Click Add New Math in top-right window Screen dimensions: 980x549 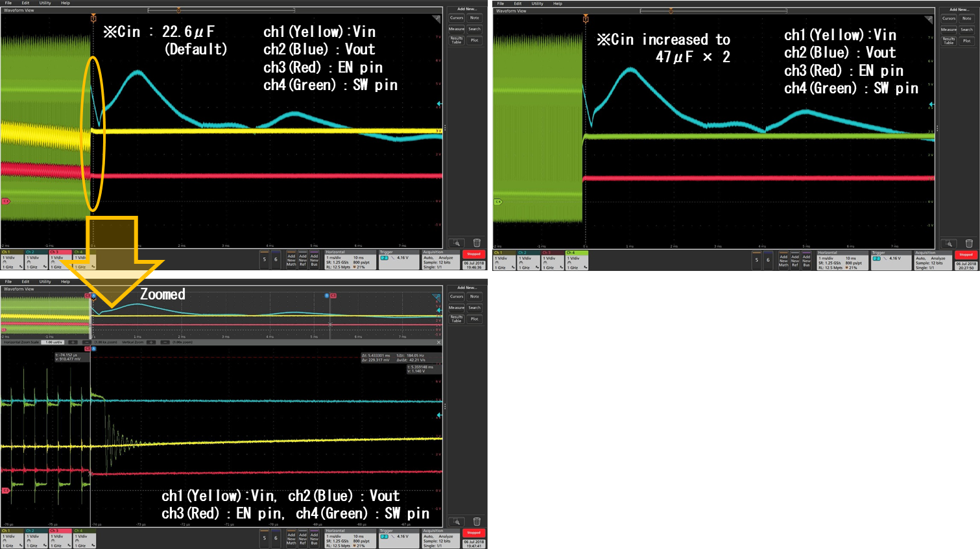783,260
